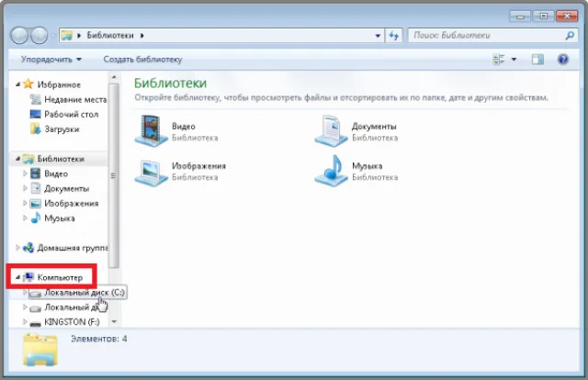
Task: Click Рабочий стол icon in sidebar
Action: pyautogui.click(x=35, y=114)
